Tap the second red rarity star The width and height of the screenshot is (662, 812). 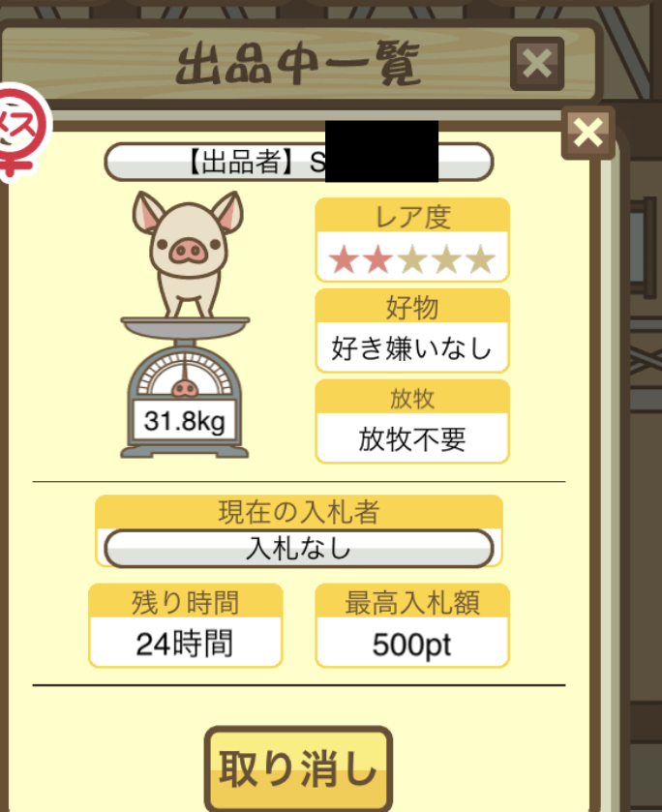point(378,259)
